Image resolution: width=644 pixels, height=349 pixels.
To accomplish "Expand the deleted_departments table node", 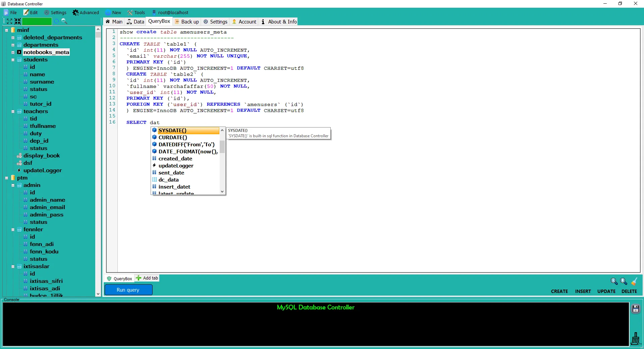I will point(13,38).
